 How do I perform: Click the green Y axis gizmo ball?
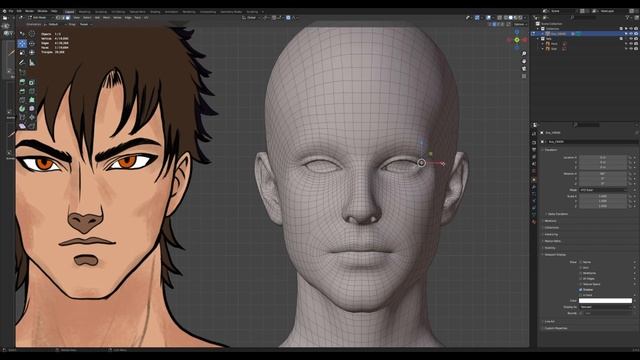point(517,40)
